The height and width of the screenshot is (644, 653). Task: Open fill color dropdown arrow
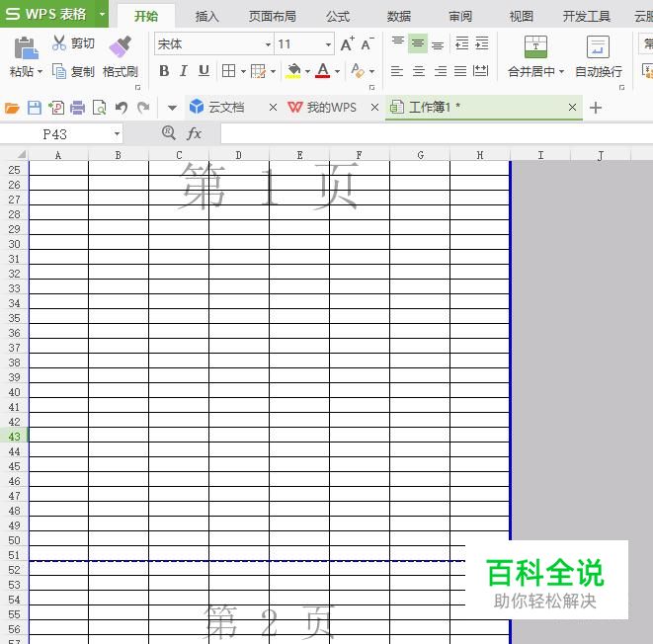pyautogui.click(x=307, y=71)
